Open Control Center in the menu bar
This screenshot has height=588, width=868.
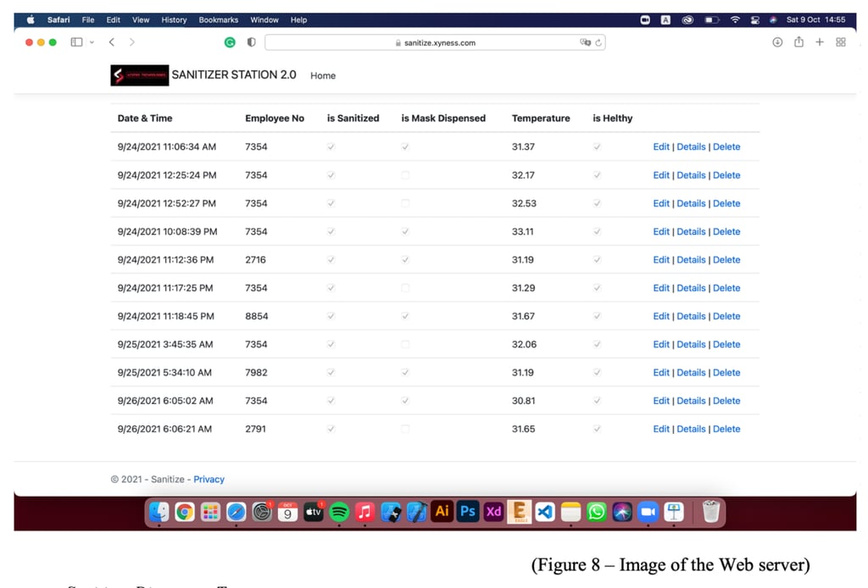coord(755,20)
